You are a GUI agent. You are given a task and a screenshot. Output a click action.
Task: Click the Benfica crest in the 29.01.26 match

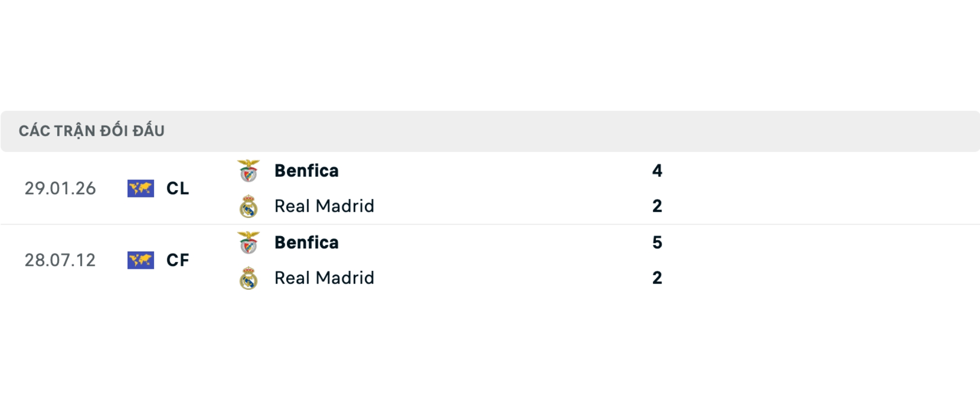pyautogui.click(x=249, y=171)
